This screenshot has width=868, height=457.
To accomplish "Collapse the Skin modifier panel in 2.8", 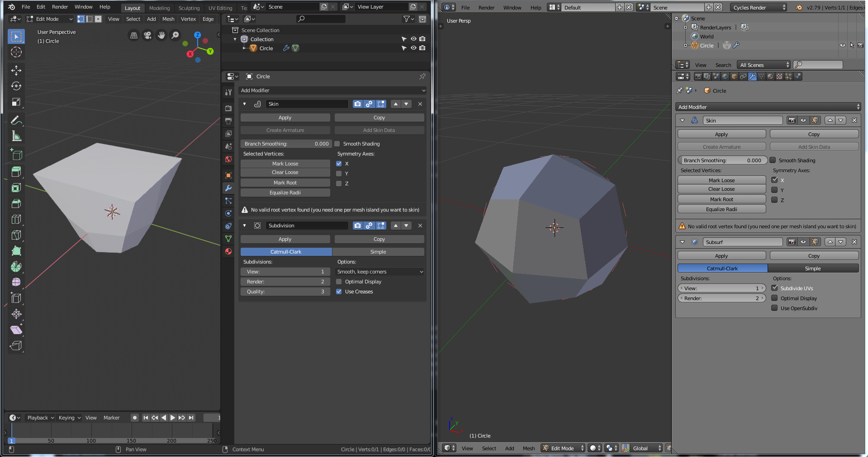I will coord(245,104).
